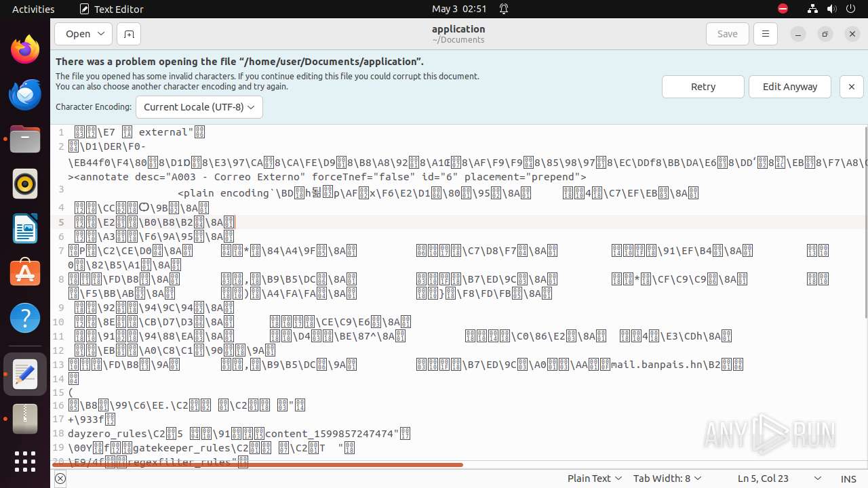Open the Plain Text language selector
This screenshot has height=488, width=868.
pos(595,479)
